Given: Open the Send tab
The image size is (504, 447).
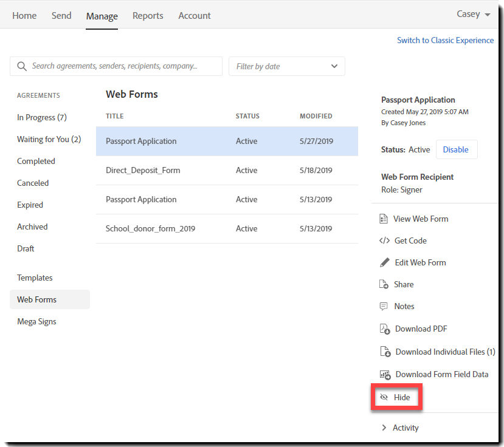Looking at the screenshot, I should (x=61, y=15).
